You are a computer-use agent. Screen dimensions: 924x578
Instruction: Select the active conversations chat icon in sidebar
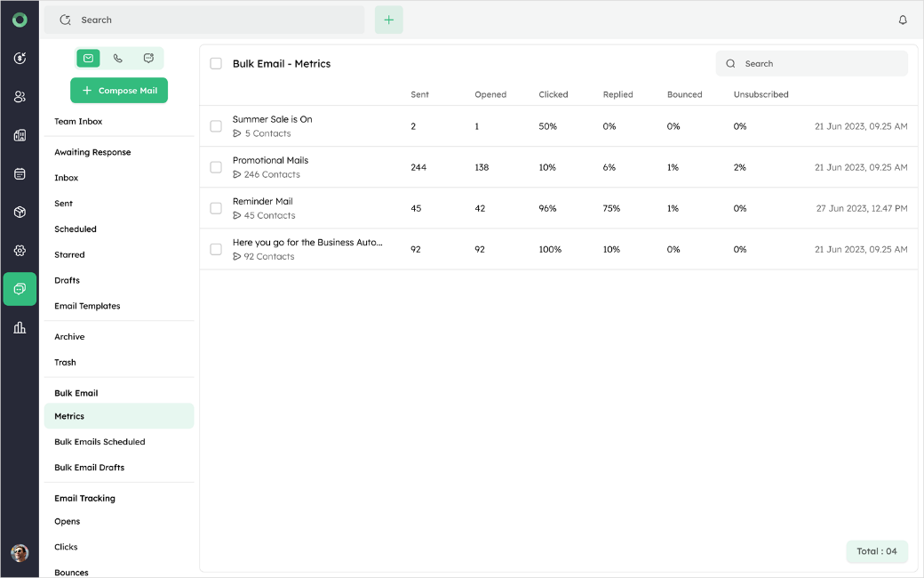20,289
